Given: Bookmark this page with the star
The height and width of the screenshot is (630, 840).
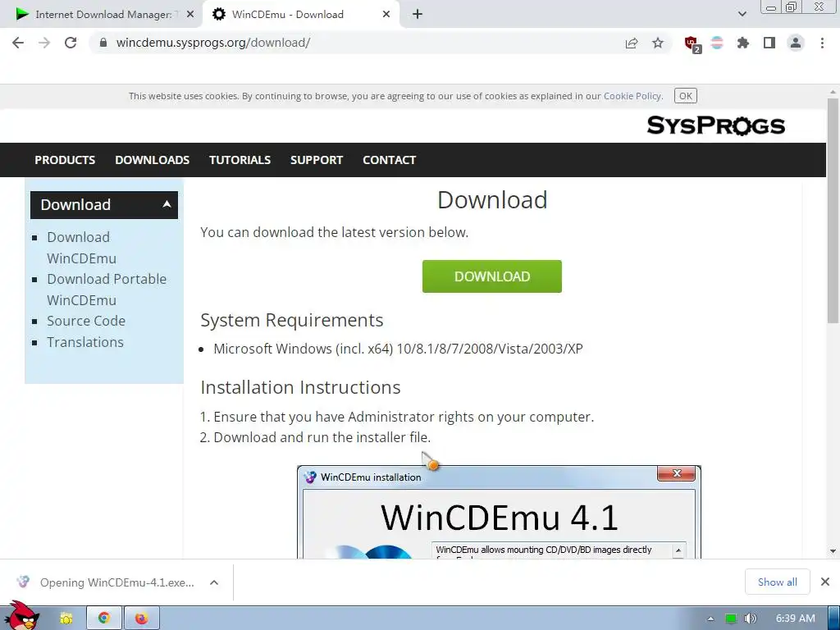Looking at the screenshot, I should (x=658, y=43).
